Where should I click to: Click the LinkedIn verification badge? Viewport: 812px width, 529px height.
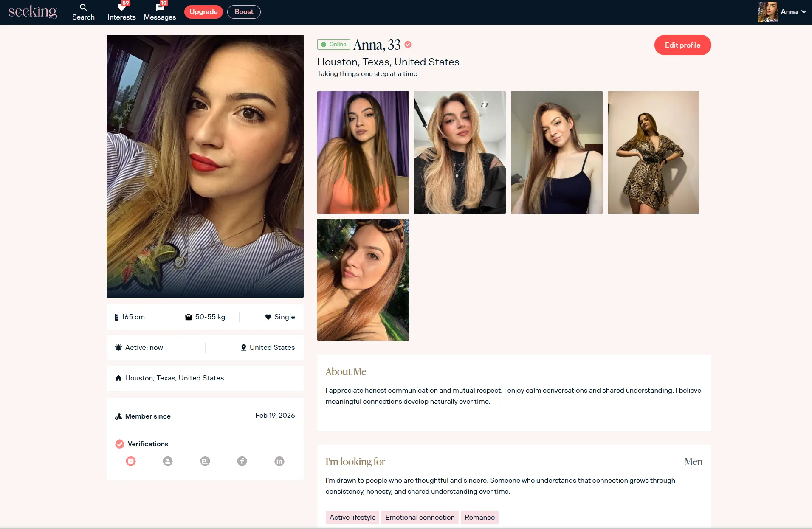279,461
